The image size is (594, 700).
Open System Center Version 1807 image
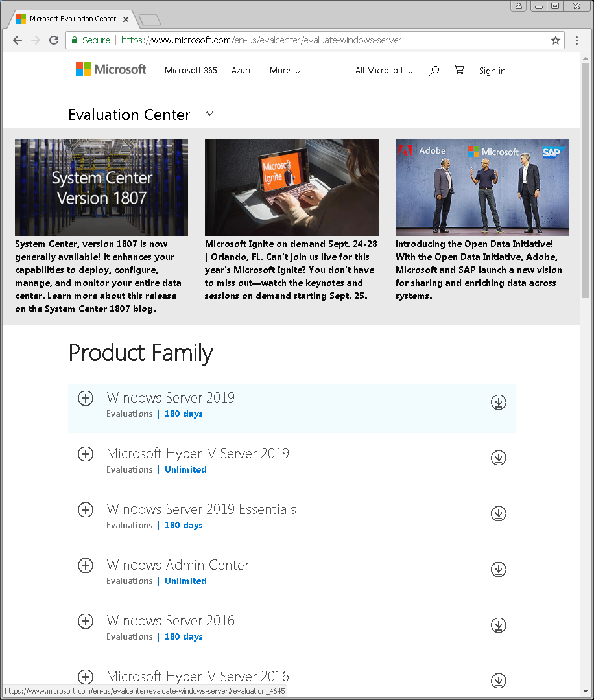point(101,187)
